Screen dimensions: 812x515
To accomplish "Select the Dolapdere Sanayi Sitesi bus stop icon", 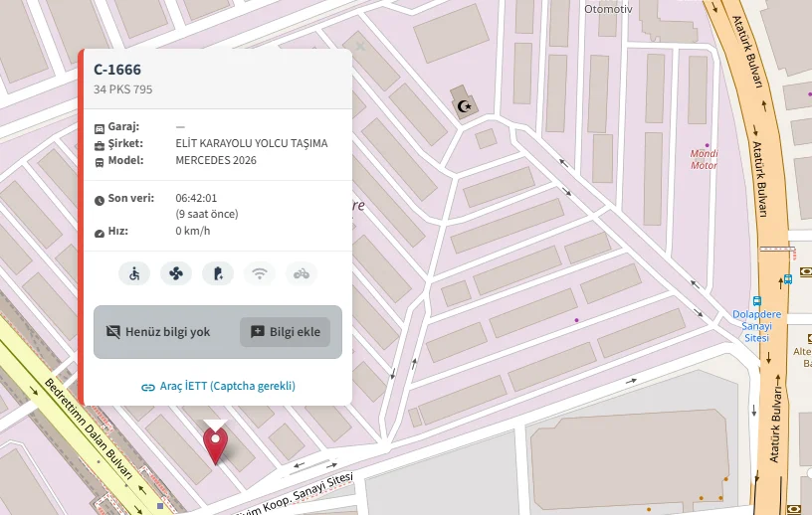I will point(757,300).
